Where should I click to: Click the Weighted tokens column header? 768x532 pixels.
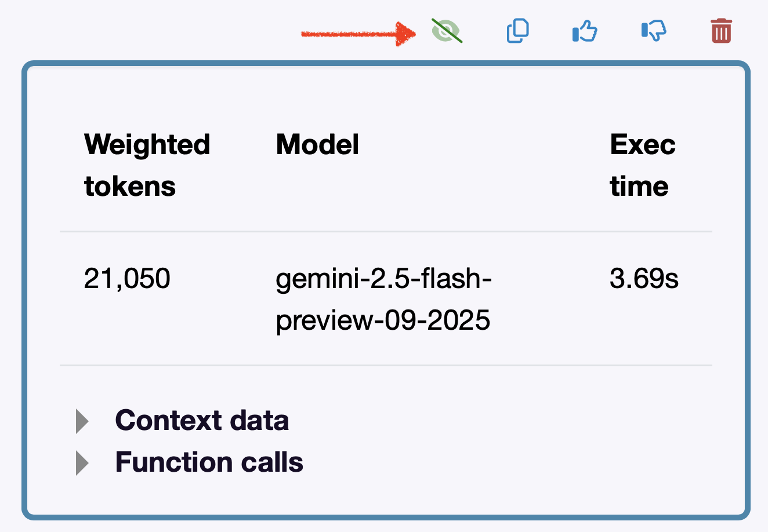(147, 165)
